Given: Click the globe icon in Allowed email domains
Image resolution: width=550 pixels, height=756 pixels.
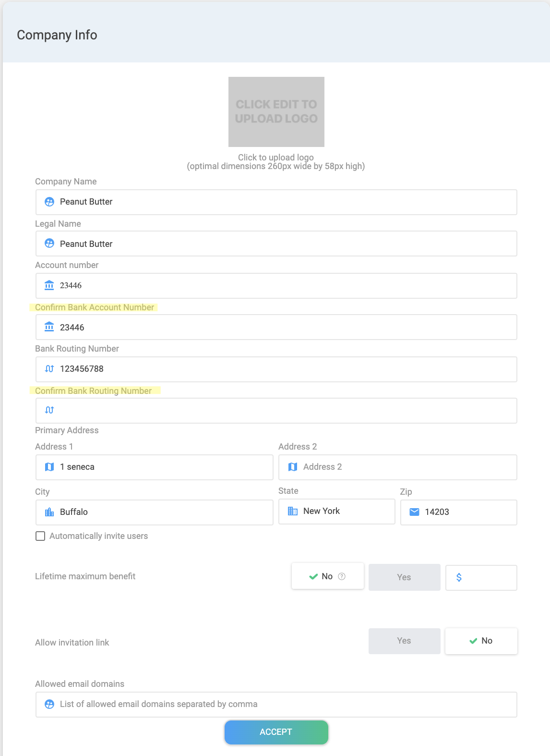Looking at the screenshot, I should pyautogui.click(x=49, y=704).
